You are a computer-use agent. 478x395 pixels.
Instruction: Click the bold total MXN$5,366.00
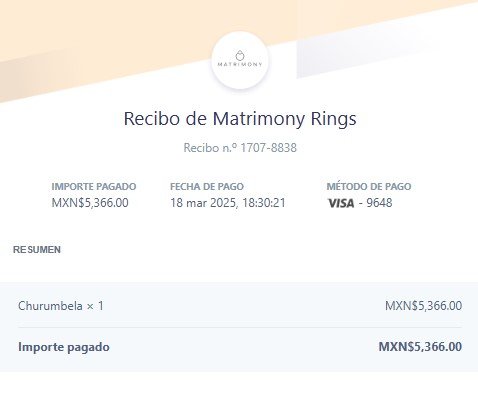point(420,347)
